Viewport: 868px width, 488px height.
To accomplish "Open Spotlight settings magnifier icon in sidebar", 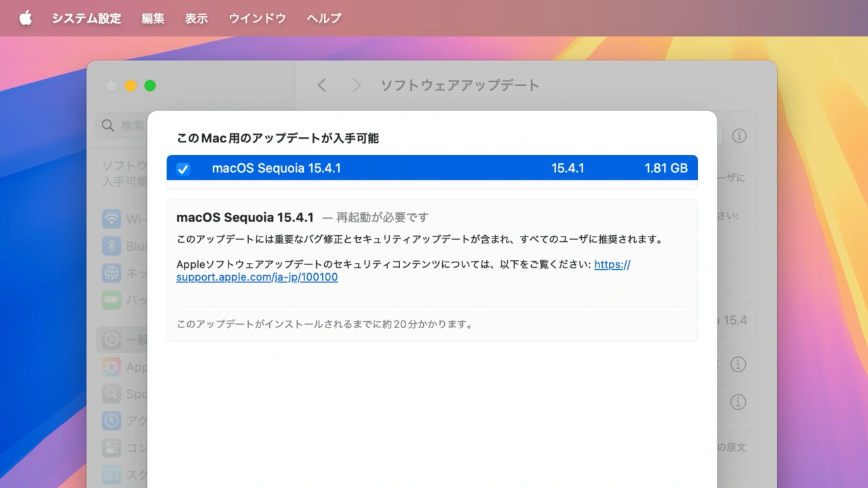I will pos(111,394).
